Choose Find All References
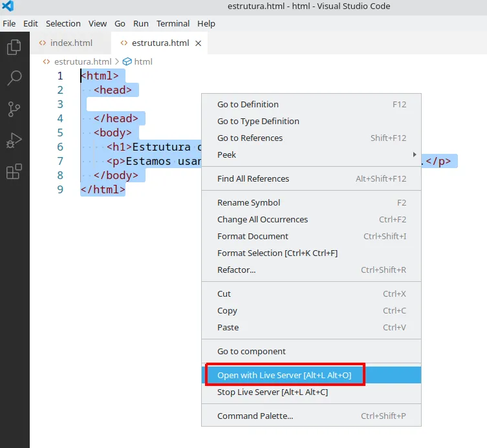The image size is (487, 448). click(311, 178)
